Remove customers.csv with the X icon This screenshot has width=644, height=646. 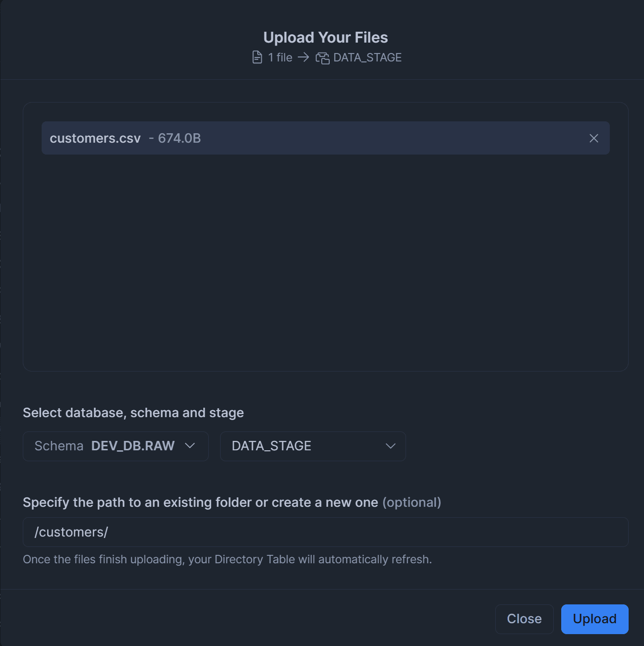593,138
